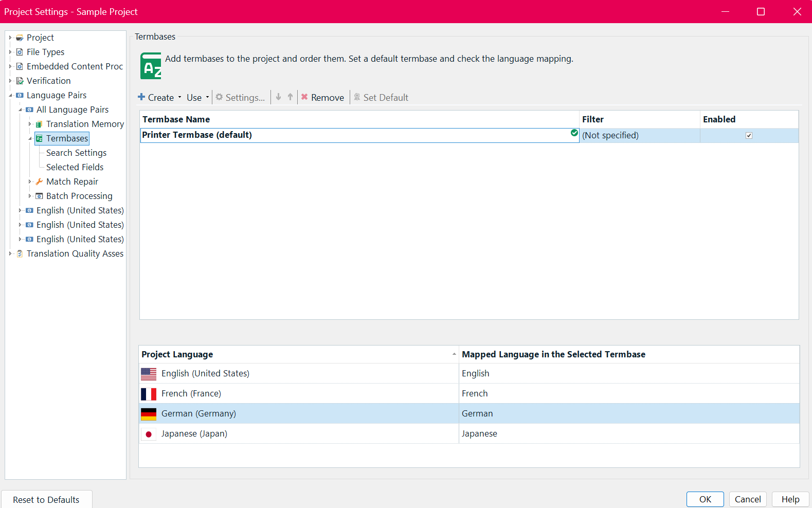
Task: Click the termbase Settings gear icon
Action: tap(220, 97)
